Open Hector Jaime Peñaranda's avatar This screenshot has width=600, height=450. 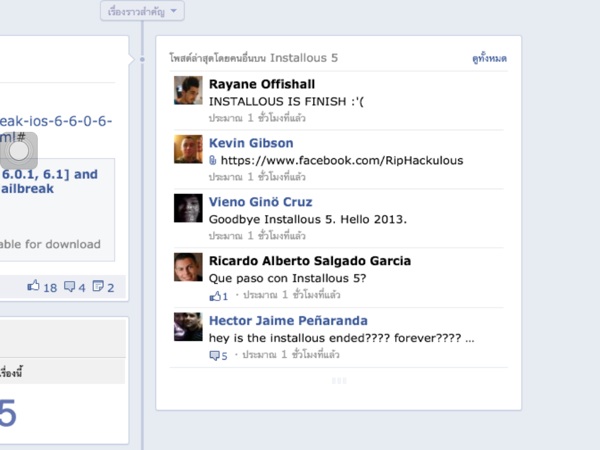coord(188,327)
